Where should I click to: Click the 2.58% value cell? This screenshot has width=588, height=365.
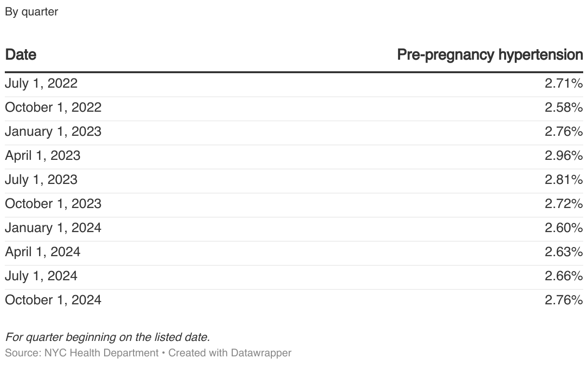pyautogui.click(x=563, y=107)
